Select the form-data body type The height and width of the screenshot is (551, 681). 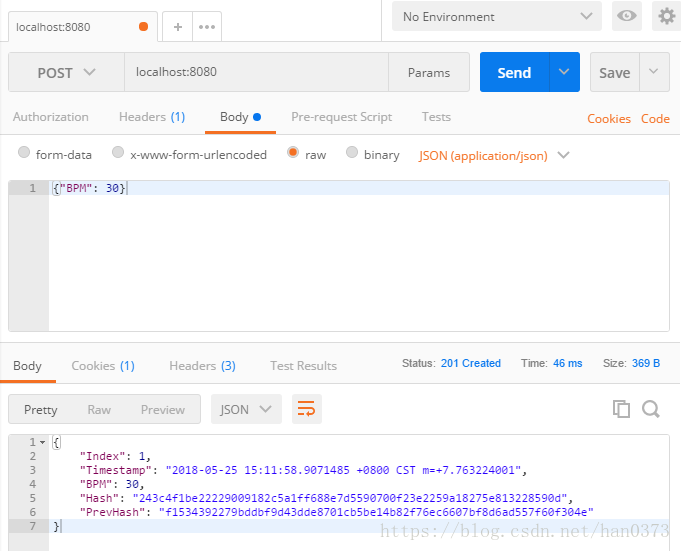coord(24,154)
